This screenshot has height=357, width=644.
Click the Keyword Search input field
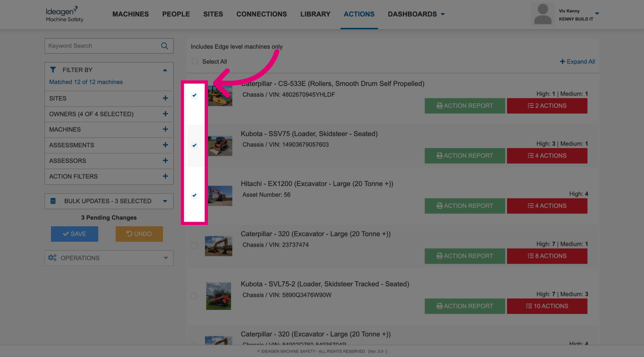pyautogui.click(x=109, y=46)
